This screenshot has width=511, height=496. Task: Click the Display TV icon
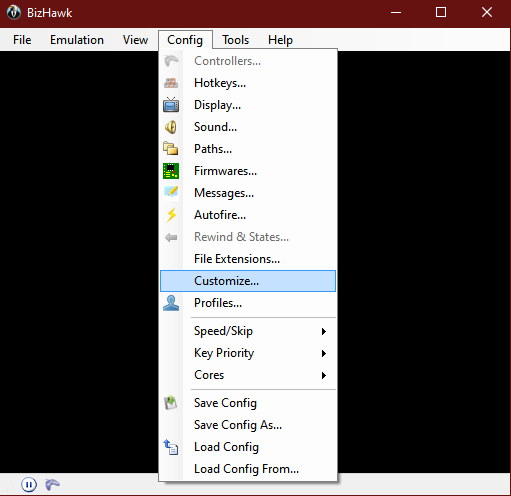point(171,105)
